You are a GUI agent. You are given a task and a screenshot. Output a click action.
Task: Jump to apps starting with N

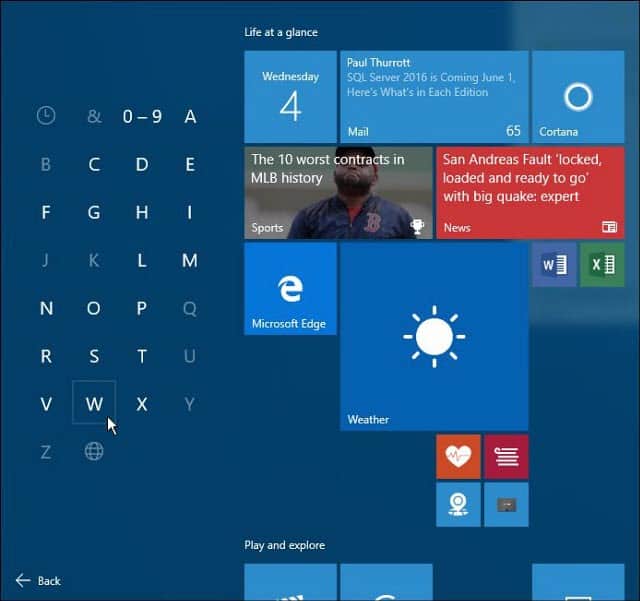click(x=46, y=308)
